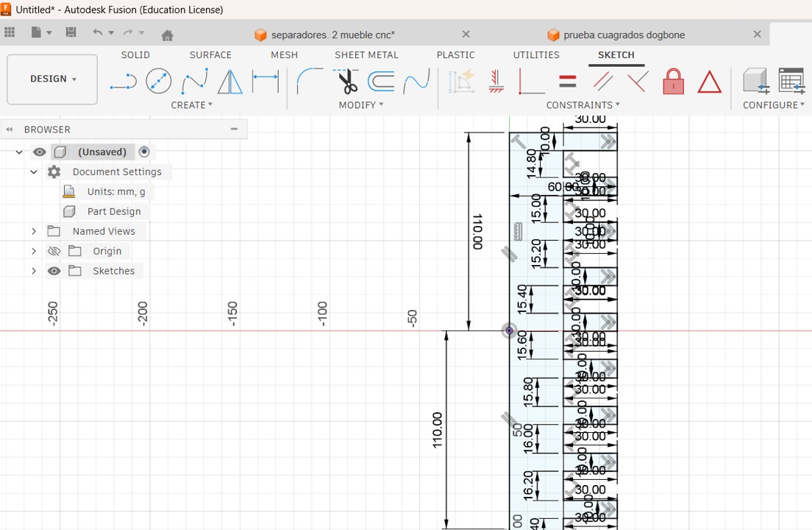This screenshot has height=530, width=812.
Task: Close the separadores. 2 mueble cnc tab
Action: click(466, 34)
